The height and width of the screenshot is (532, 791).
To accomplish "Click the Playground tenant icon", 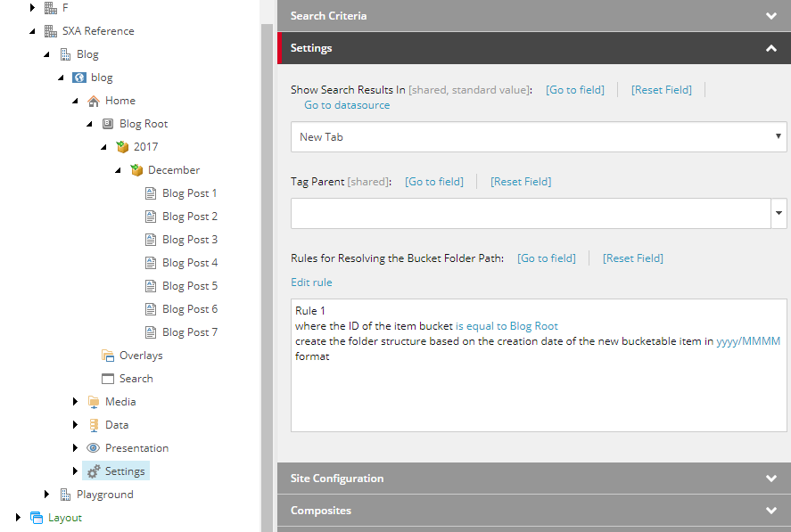I will 65,495.
